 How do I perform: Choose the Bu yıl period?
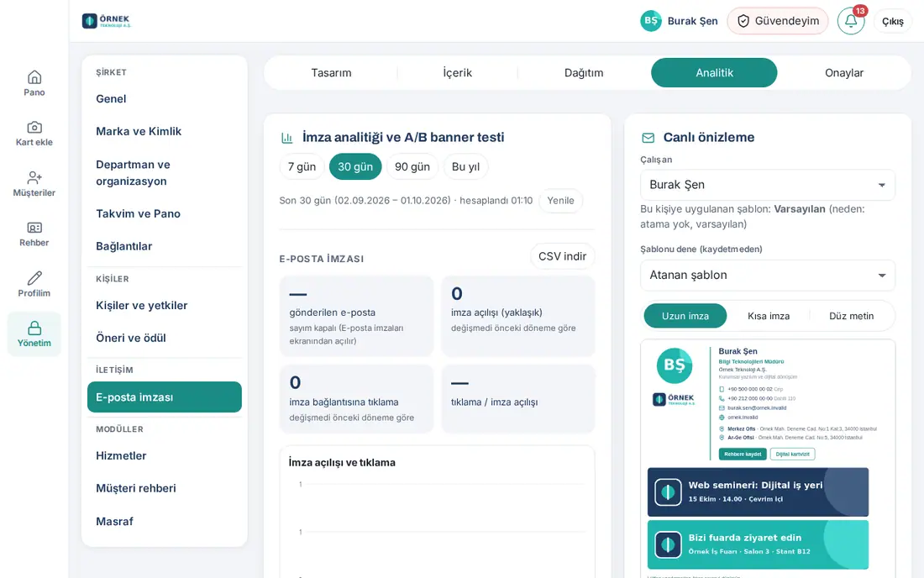(465, 166)
